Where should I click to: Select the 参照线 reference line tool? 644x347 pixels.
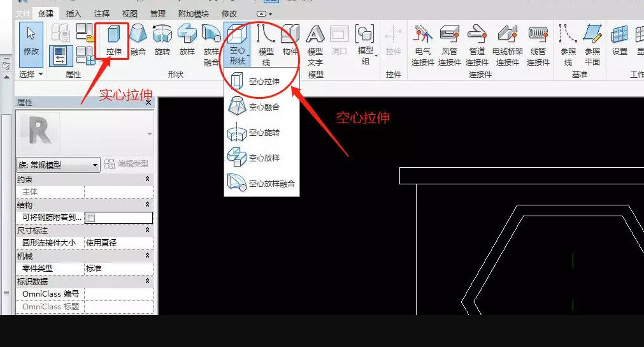tap(568, 45)
